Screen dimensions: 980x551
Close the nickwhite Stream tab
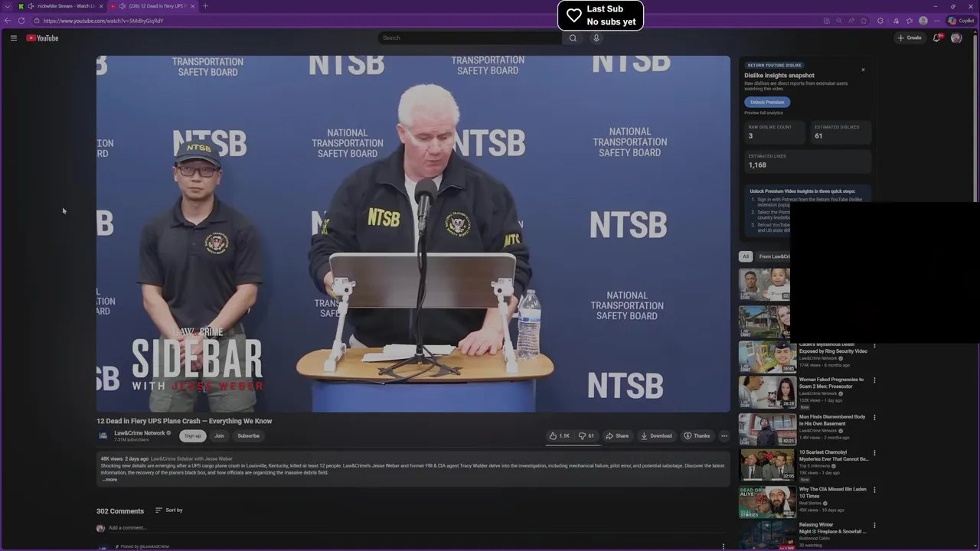[x=101, y=6]
